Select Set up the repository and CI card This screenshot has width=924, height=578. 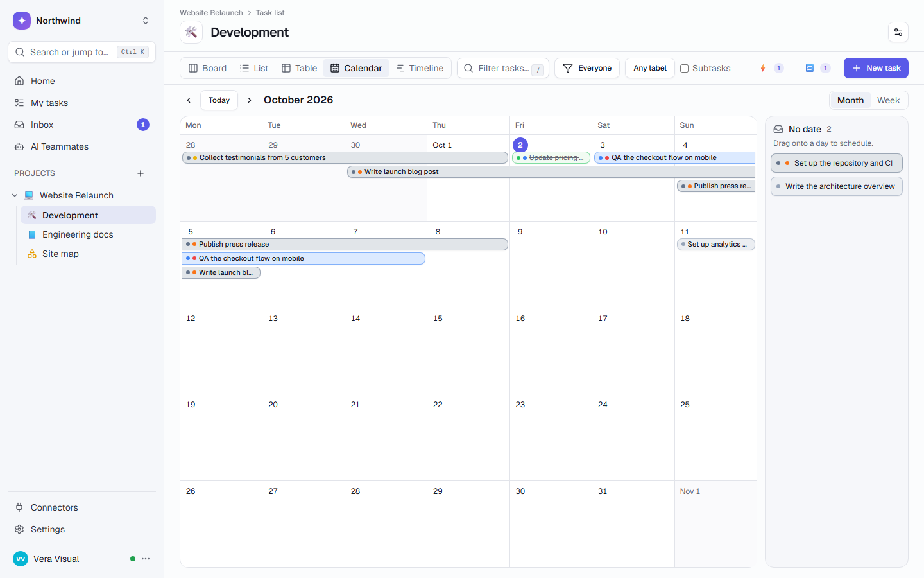837,163
